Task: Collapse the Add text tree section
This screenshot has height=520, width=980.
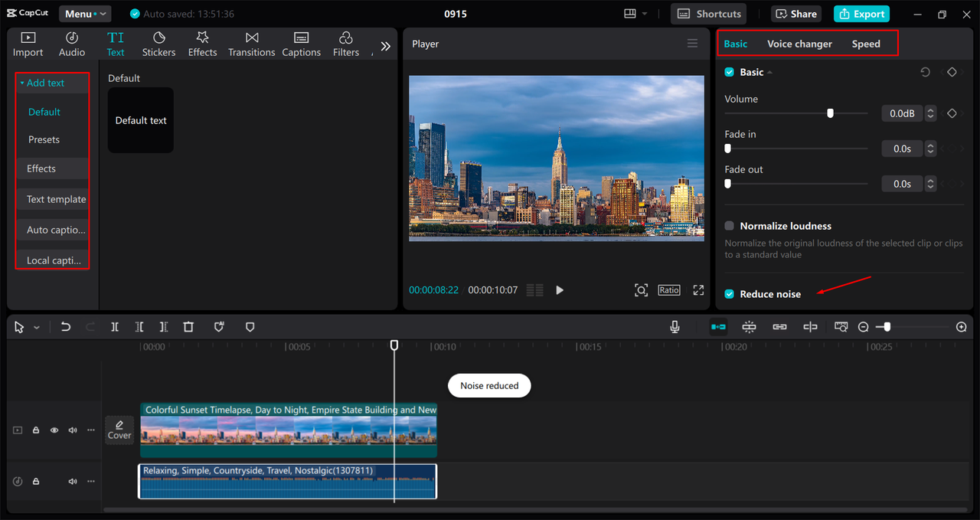Action: pos(22,83)
